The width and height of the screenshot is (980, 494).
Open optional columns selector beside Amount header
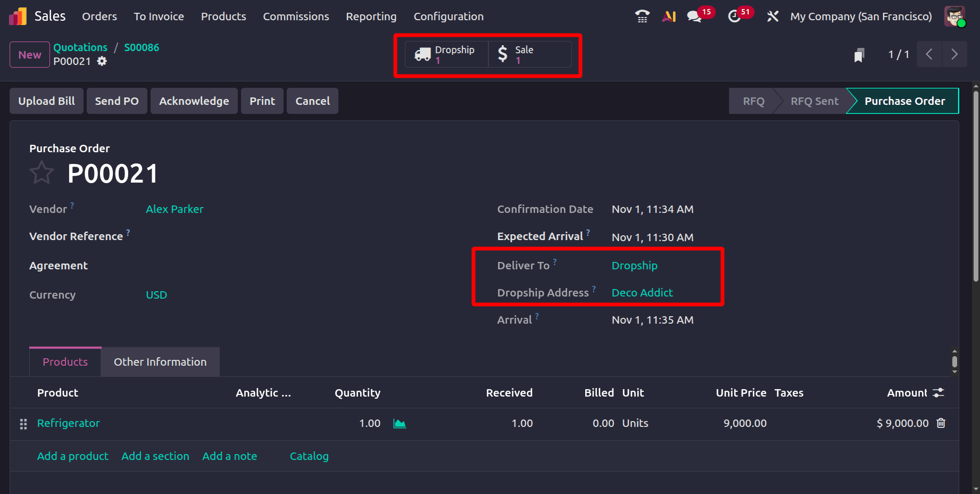938,392
